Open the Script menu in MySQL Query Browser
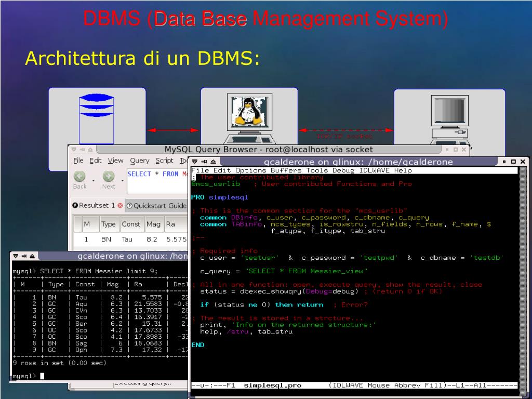The height and width of the screenshot is (399, 532). tap(164, 161)
